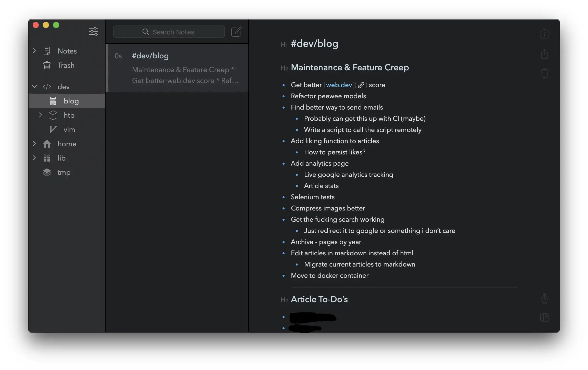Open sidebar preferences sliders icon

pyautogui.click(x=93, y=31)
